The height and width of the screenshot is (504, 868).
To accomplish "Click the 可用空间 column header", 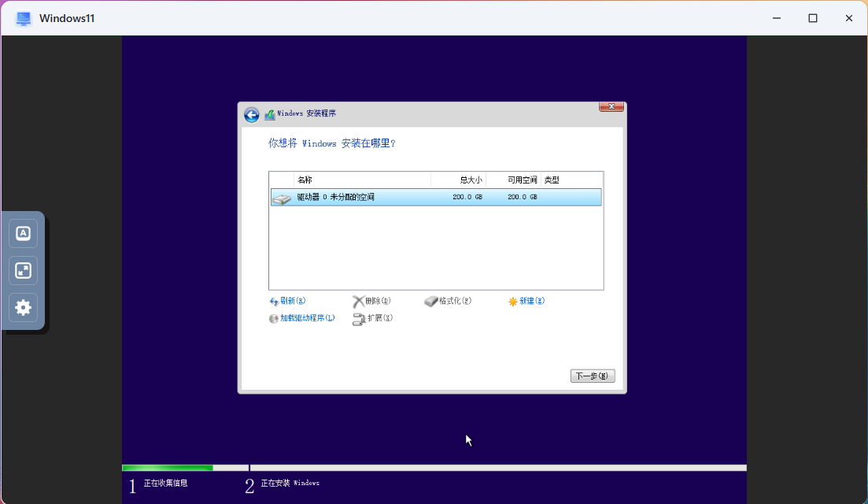I will point(513,180).
